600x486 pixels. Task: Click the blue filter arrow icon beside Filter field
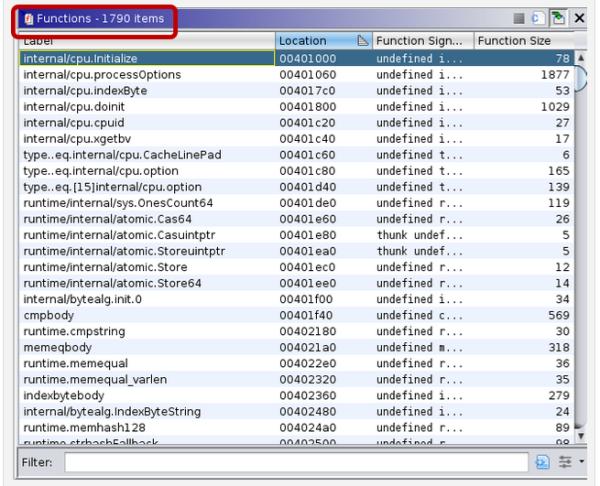(544, 463)
